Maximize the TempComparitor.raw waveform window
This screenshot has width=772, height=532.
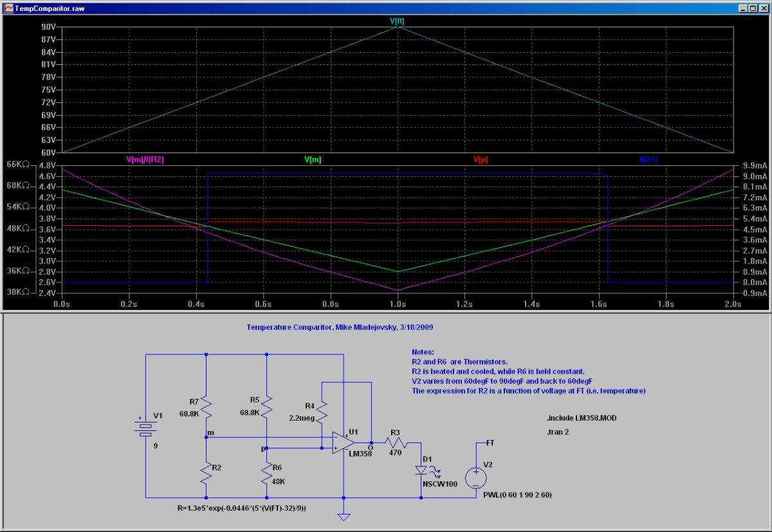pos(753,9)
